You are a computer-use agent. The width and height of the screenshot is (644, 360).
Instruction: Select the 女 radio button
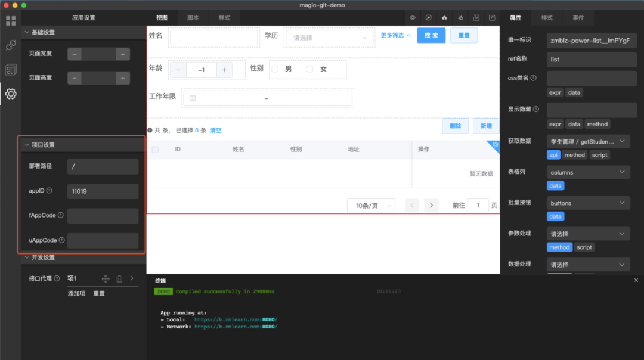click(x=309, y=69)
